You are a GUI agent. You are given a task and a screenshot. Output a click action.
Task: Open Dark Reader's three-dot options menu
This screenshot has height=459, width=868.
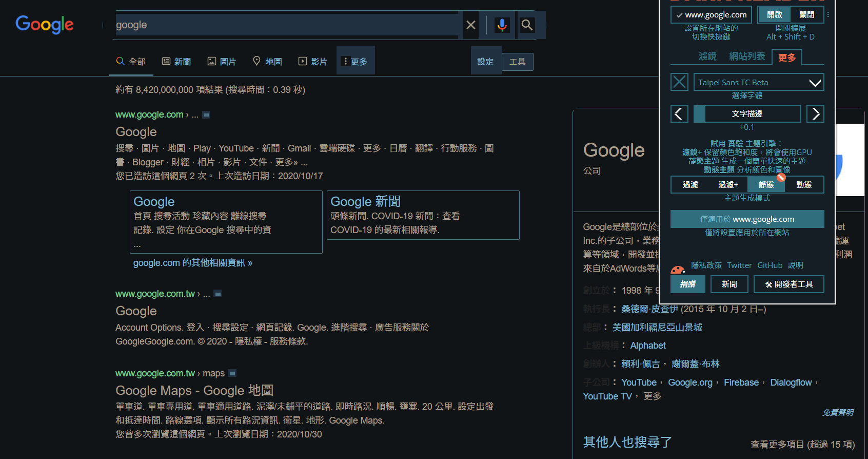[828, 15]
